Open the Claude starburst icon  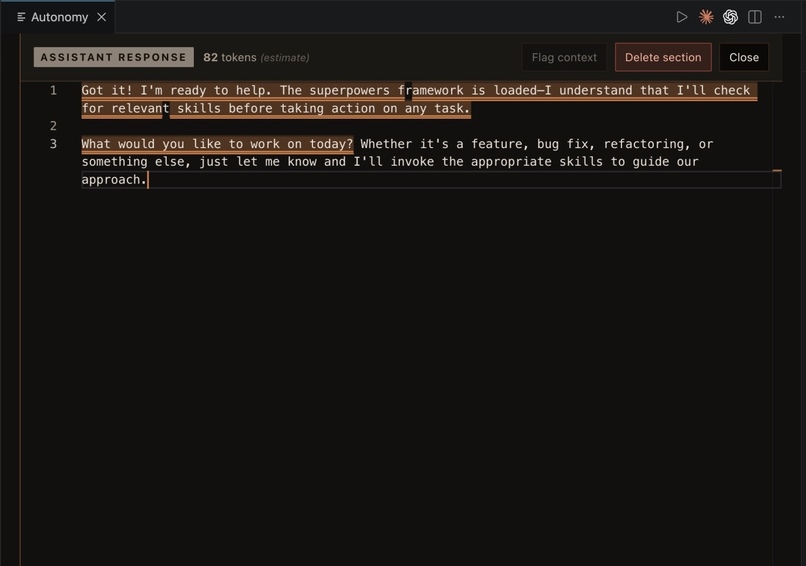point(706,17)
